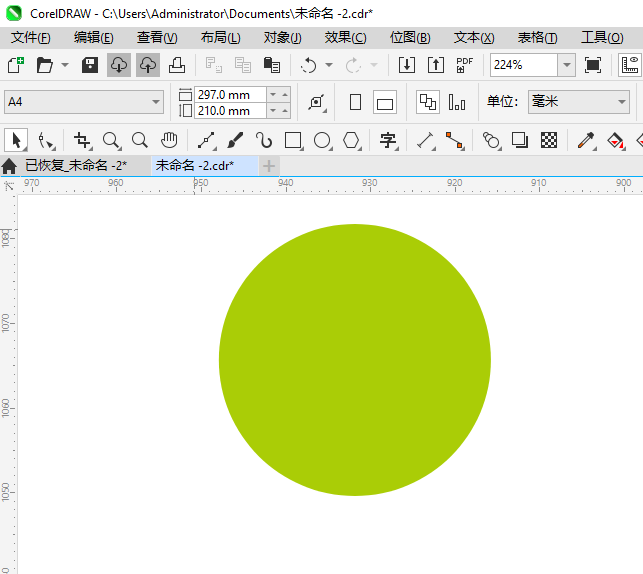Select the Polygon tool
The image size is (643, 574).
351,141
